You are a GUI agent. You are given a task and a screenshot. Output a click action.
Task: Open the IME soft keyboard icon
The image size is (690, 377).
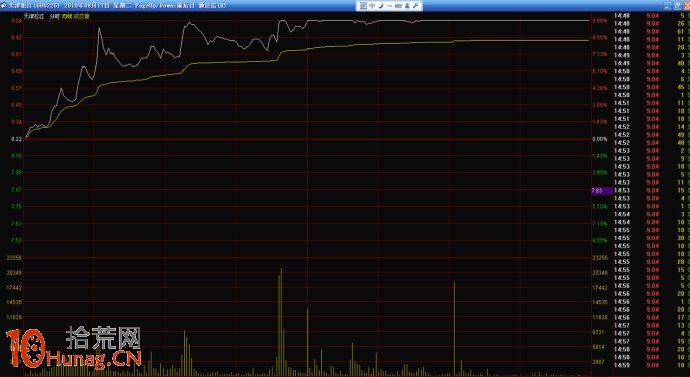398,6
